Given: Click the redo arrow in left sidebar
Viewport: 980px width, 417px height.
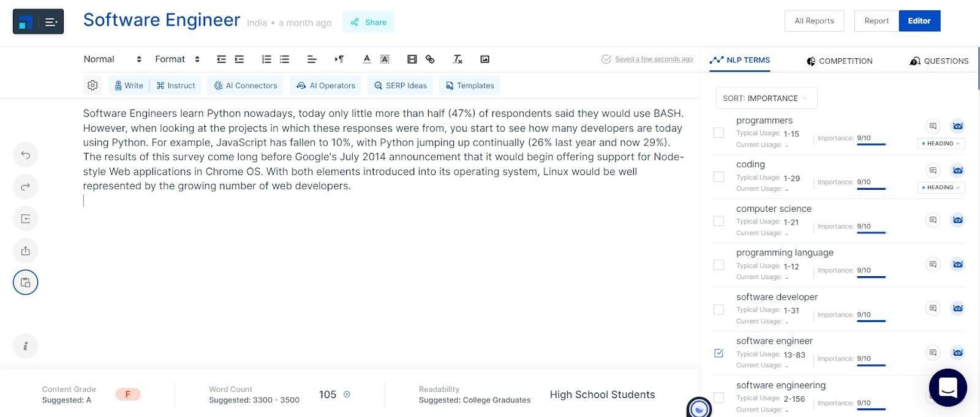Looking at the screenshot, I should pyautogui.click(x=25, y=187).
